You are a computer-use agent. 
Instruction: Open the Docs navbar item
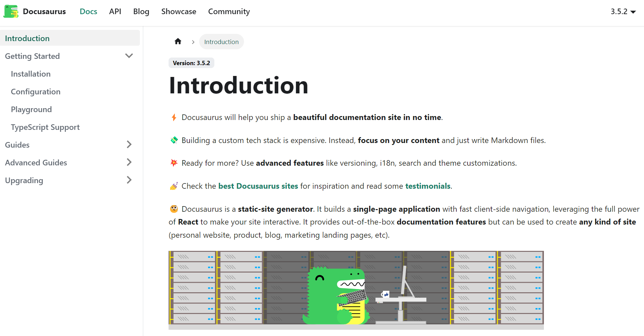point(89,12)
